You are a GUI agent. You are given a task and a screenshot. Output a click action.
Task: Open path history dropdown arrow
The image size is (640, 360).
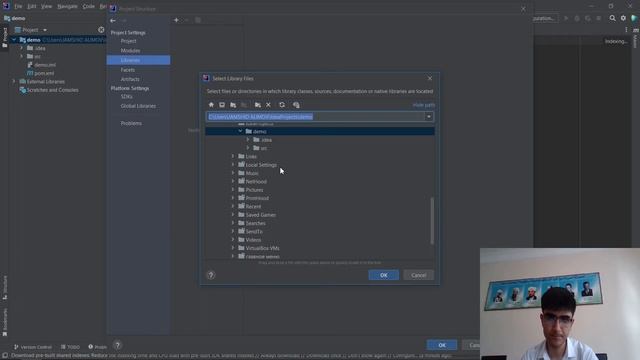[x=429, y=117]
